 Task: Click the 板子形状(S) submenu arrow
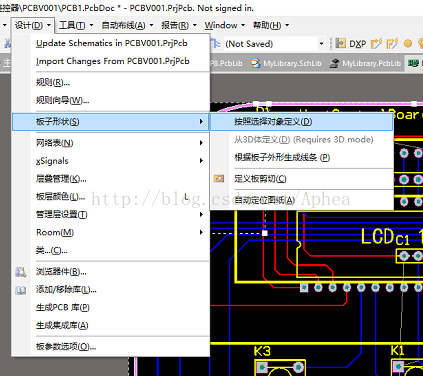[201, 122]
